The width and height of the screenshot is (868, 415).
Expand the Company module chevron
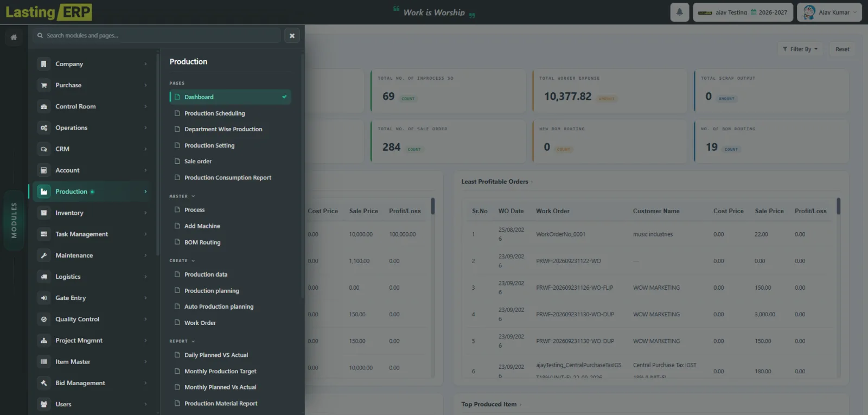[145, 64]
